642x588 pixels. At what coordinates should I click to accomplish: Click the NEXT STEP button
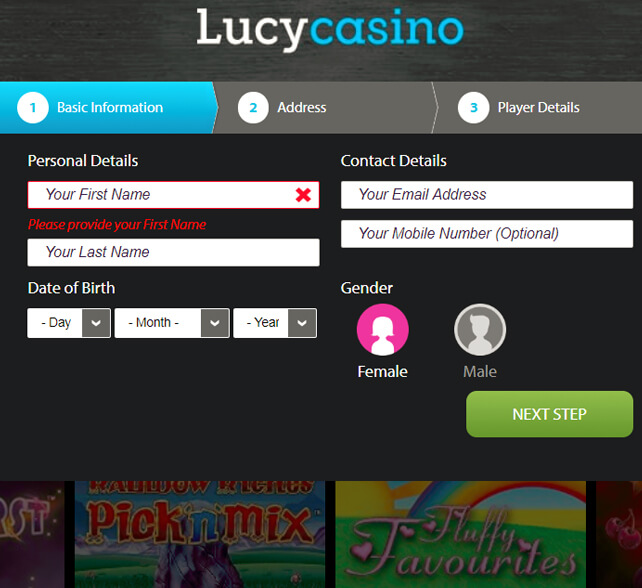pyautogui.click(x=549, y=414)
